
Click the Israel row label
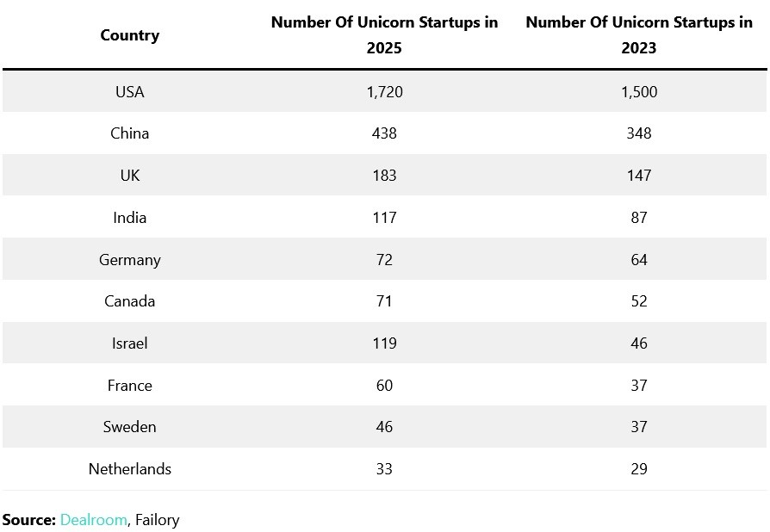point(130,343)
